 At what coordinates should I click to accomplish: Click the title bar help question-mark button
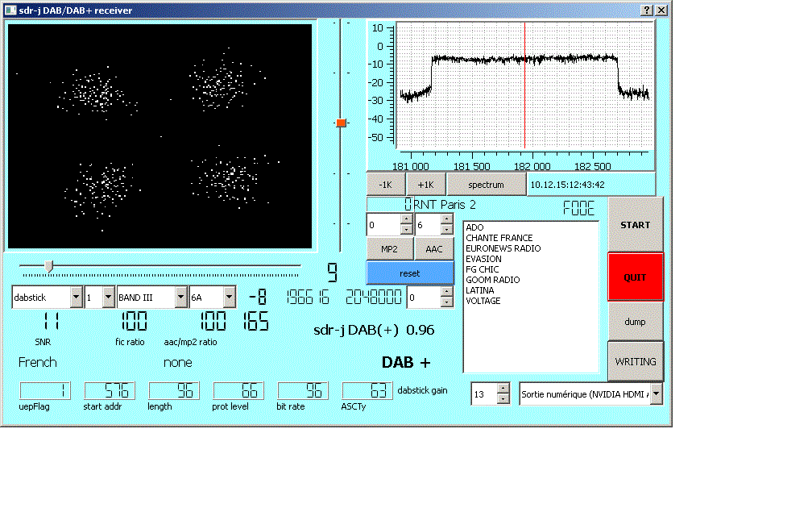tap(646, 10)
